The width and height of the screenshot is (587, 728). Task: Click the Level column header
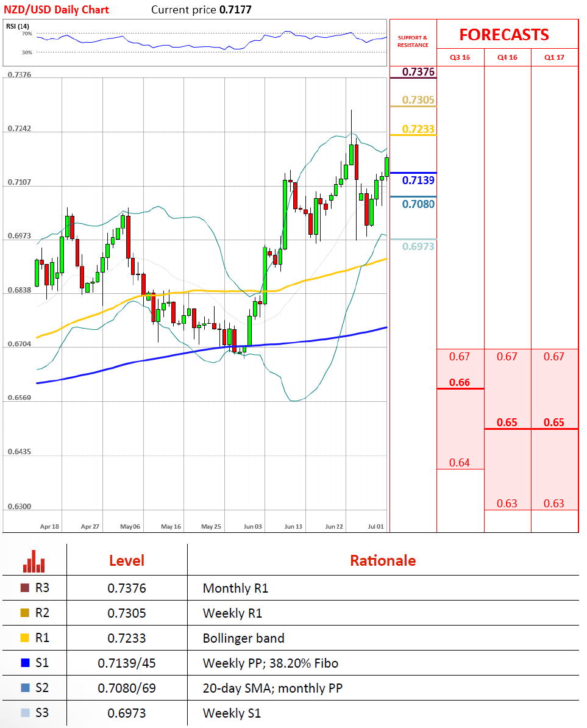127,561
